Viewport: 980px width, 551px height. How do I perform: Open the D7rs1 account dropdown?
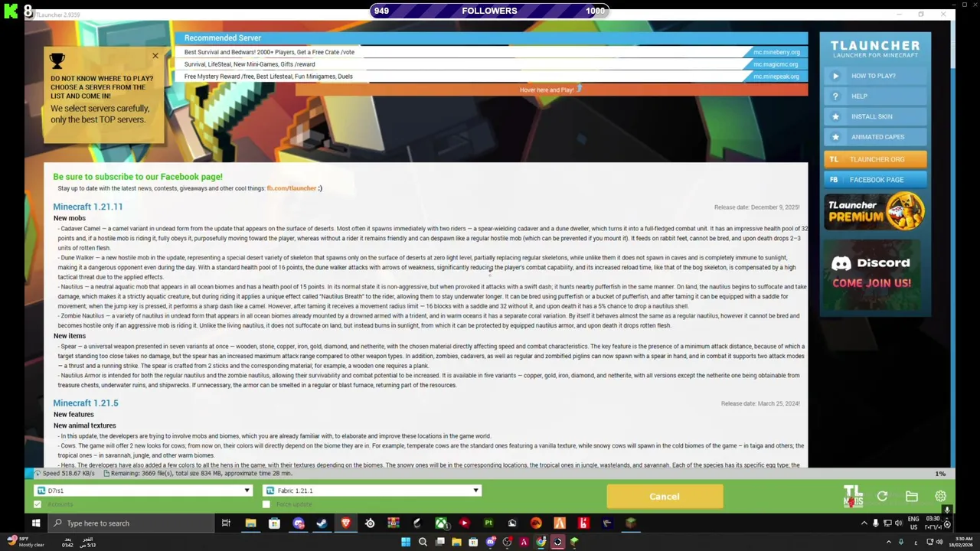[144, 491]
